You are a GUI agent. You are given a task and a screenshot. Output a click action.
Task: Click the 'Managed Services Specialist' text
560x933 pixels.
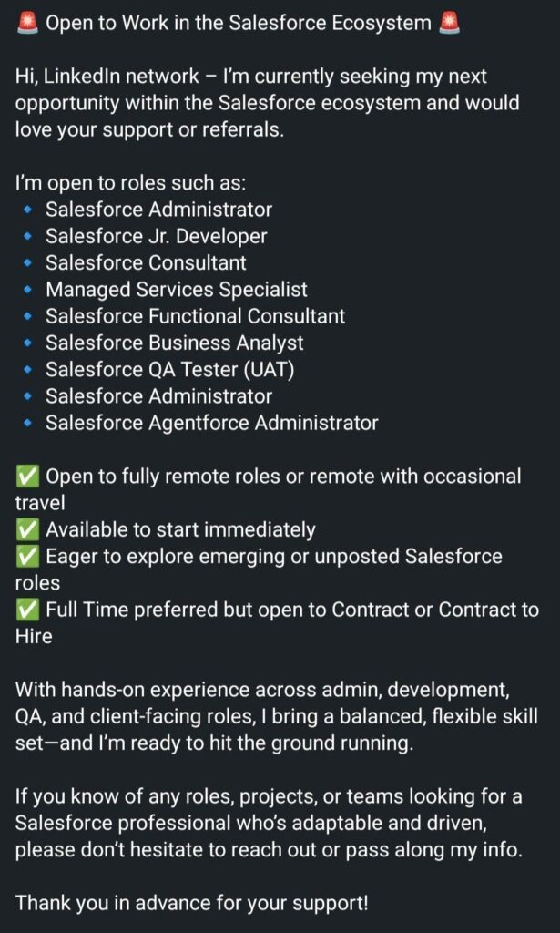(177, 290)
